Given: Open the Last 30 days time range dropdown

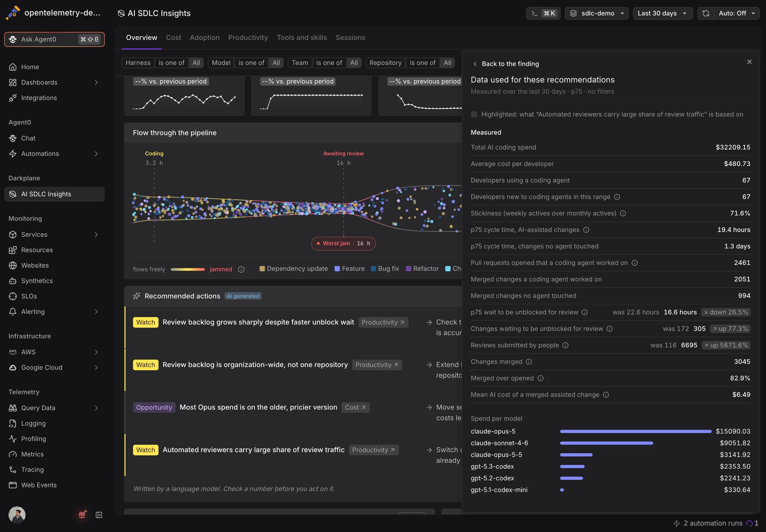Looking at the screenshot, I should [662, 13].
